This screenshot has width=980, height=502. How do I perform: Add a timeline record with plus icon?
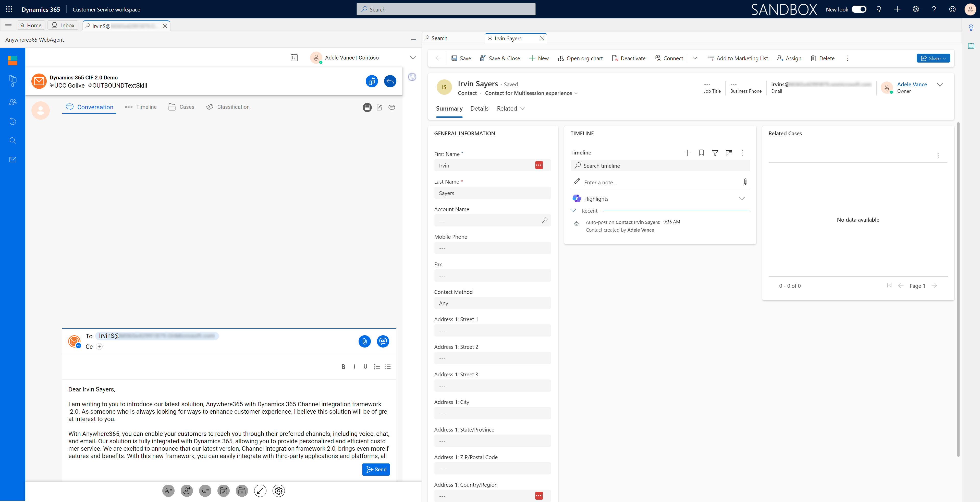(688, 153)
